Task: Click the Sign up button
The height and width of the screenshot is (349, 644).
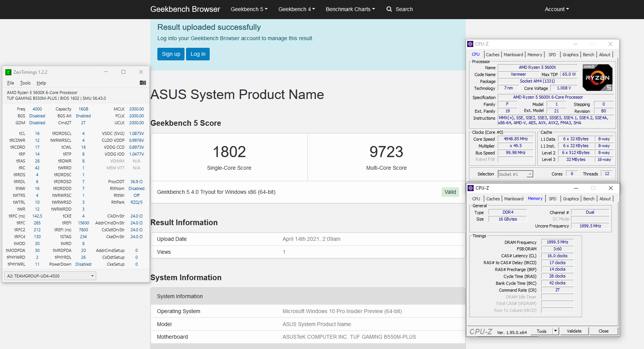Action: coord(171,54)
